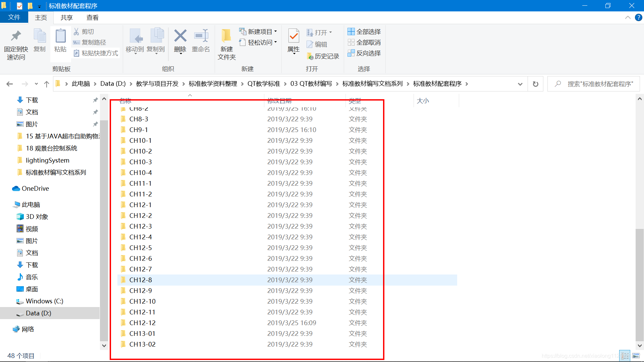
Task: Collapse the ribbon with the chevron
Action: click(x=628, y=17)
